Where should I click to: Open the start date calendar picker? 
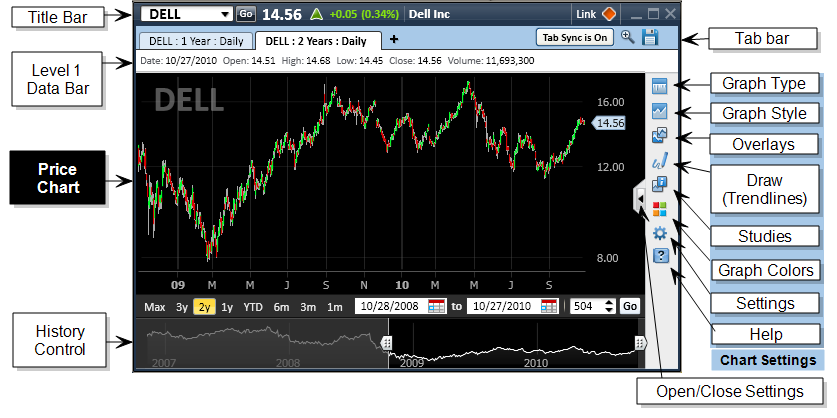[436, 307]
